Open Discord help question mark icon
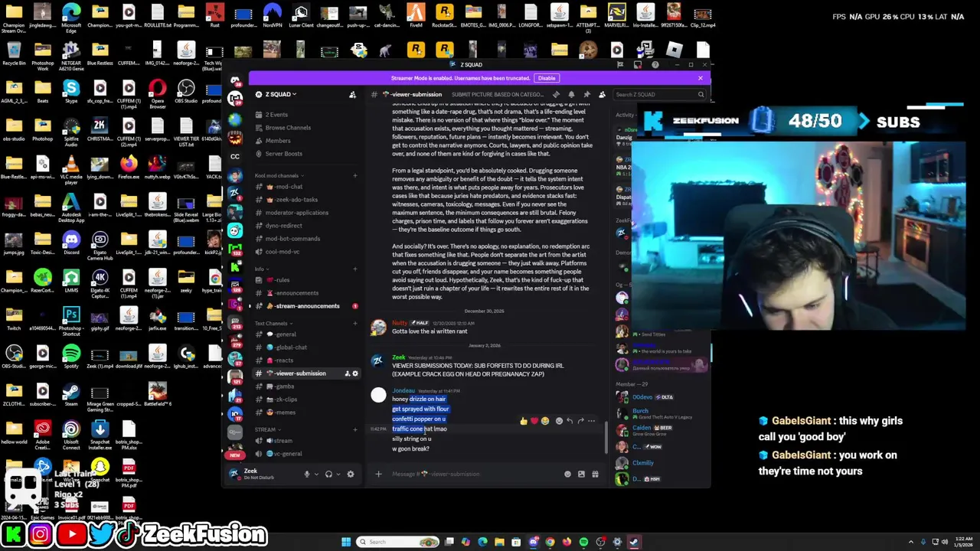The width and height of the screenshot is (980, 551). coord(655,65)
